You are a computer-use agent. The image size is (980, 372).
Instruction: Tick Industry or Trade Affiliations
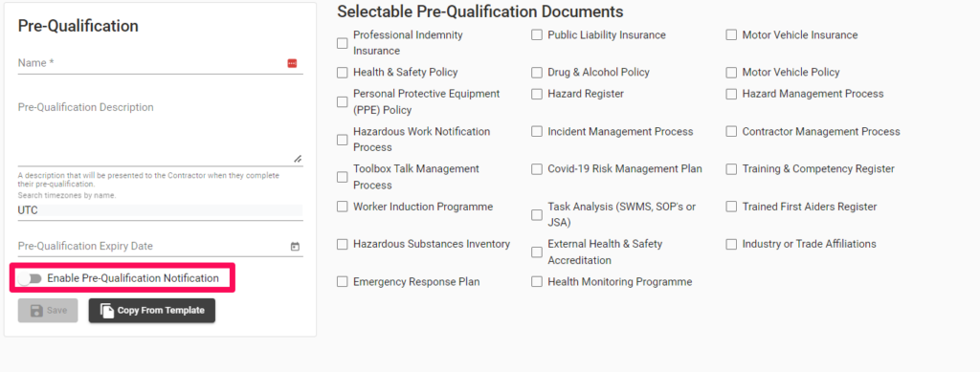point(731,244)
